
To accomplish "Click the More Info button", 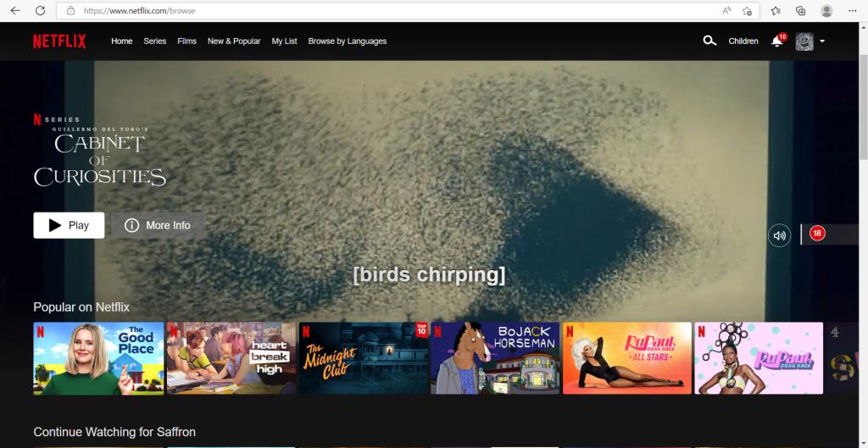I will coord(158,225).
